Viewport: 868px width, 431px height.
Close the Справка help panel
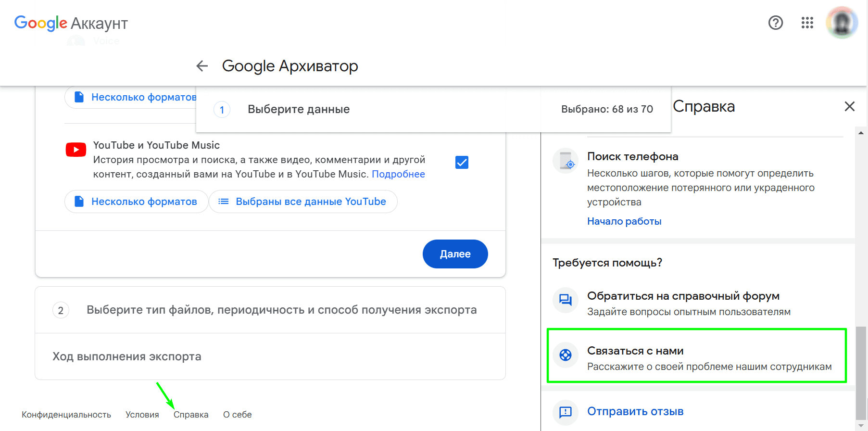pos(849,106)
